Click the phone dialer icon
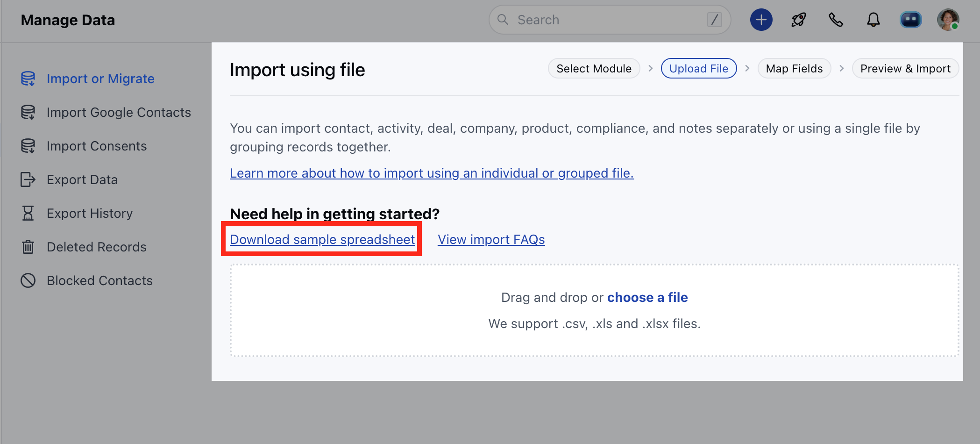 tap(836, 20)
